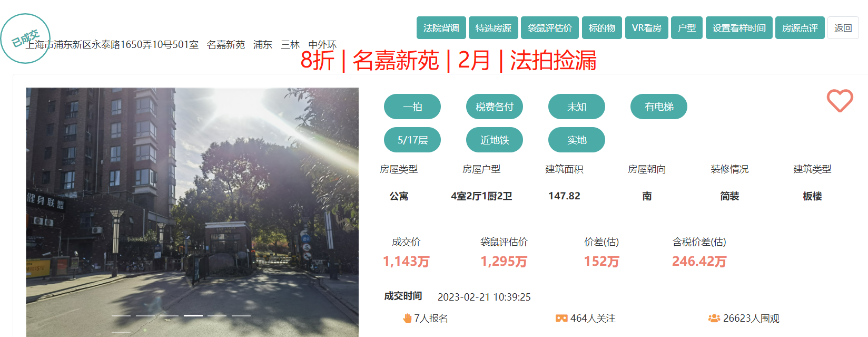Select the 标的物 button
Viewport: 868px width, 337px height.
pyautogui.click(x=602, y=28)
